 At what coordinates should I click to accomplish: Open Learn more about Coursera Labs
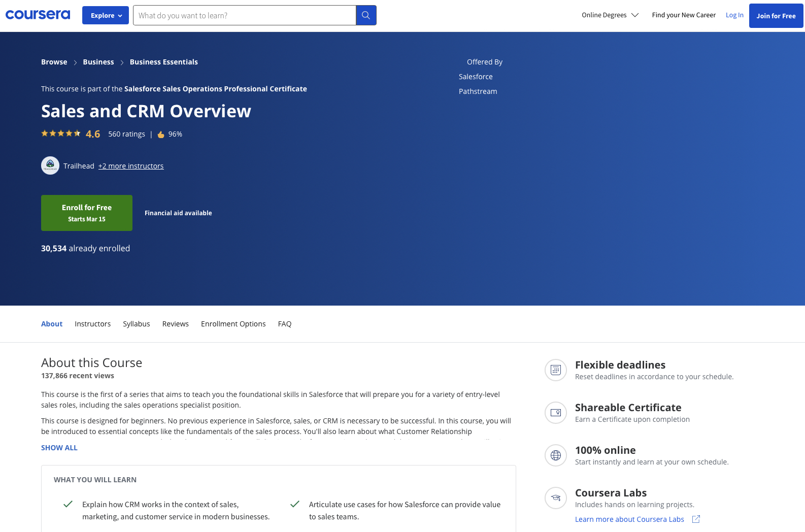pyautogui.click(x=629, y=519)
